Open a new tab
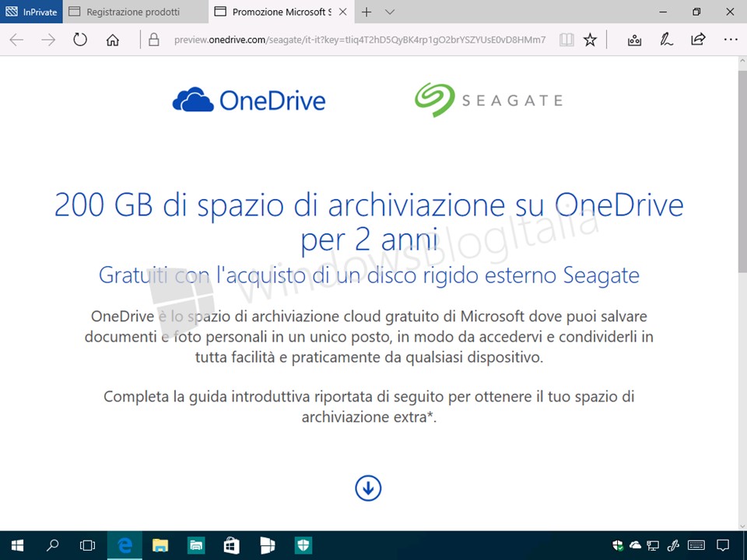The width and height of the screenshot is (747, 560). tap(366, 12)
